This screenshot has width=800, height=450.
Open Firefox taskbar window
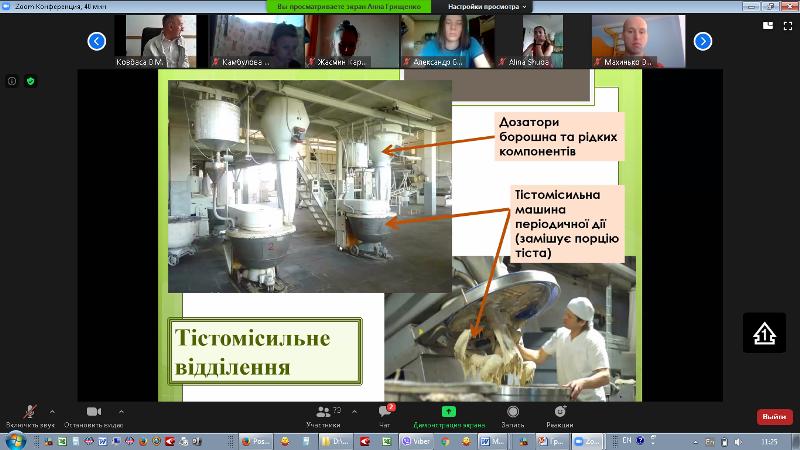(256, 441)
